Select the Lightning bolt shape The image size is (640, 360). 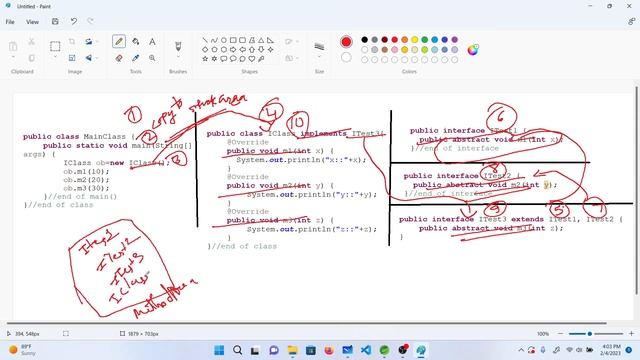point(261,59)
